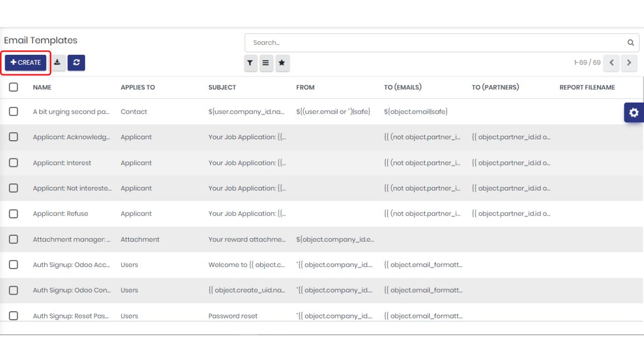Click the '${(user.email or '')|safe}' from cell
Image resolution: width=644 pixels, height=362 pixels.
333,112
